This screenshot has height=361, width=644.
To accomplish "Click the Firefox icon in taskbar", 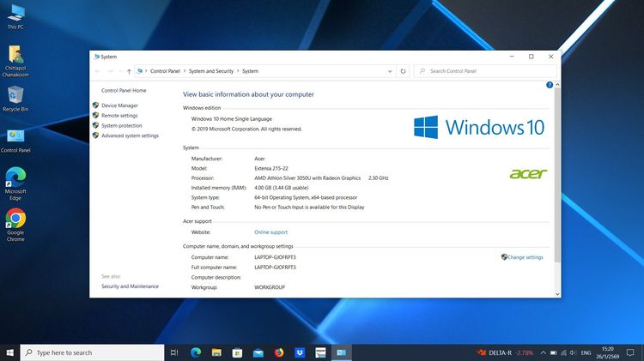I will [x=279, y=352].
